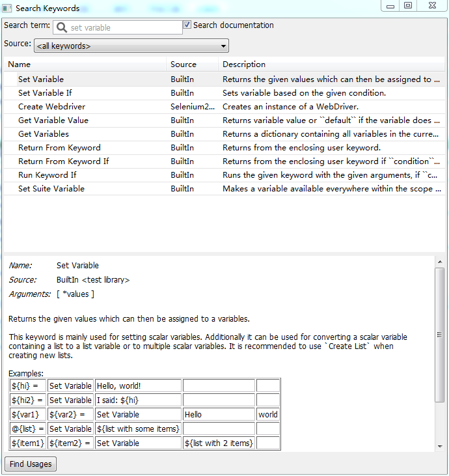This screenshot has height=476, width=449.
Task: Close the Search Keywords window
Action: tap(432, 5)
